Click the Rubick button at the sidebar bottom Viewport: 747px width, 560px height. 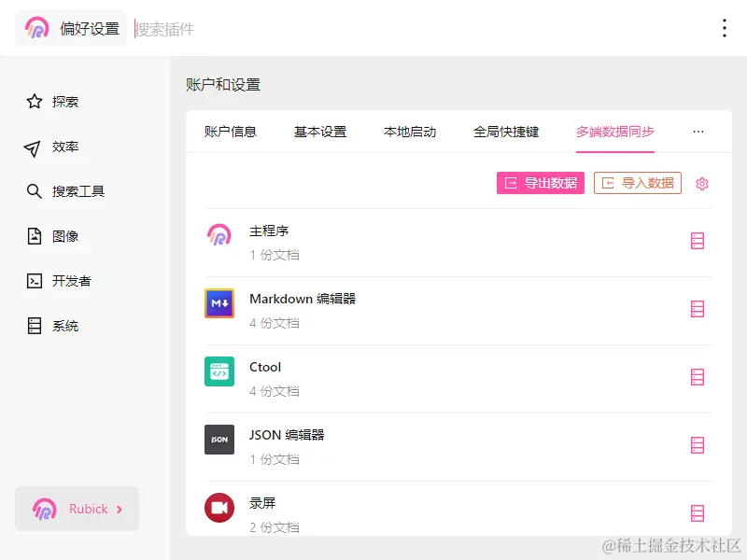tap(77, 509)
